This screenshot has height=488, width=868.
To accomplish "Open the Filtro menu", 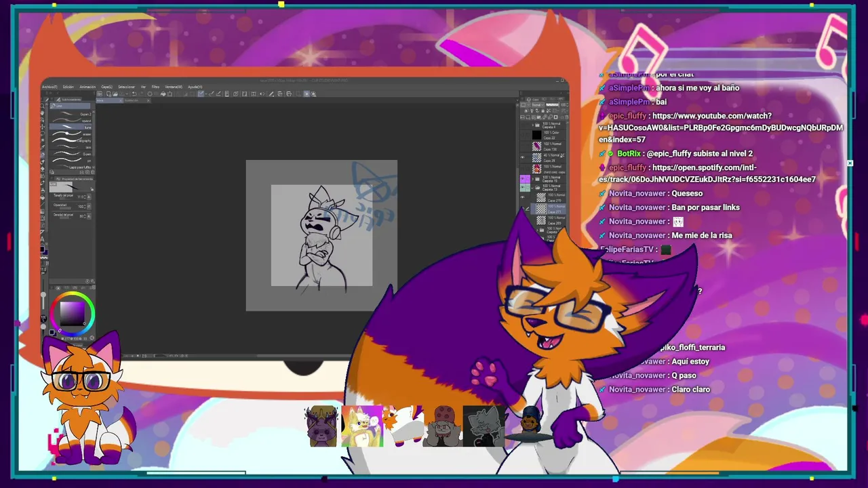I will pyautogui.click(x=155, y=87).
